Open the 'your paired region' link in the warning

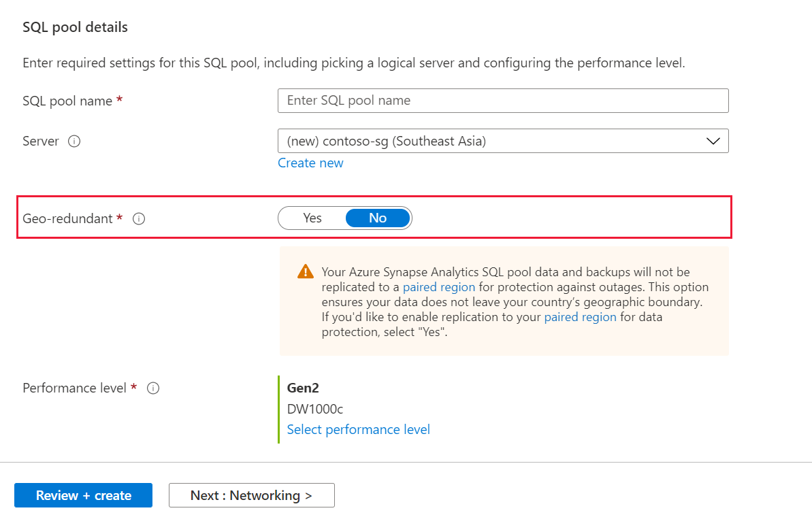(x=580, y=317)
